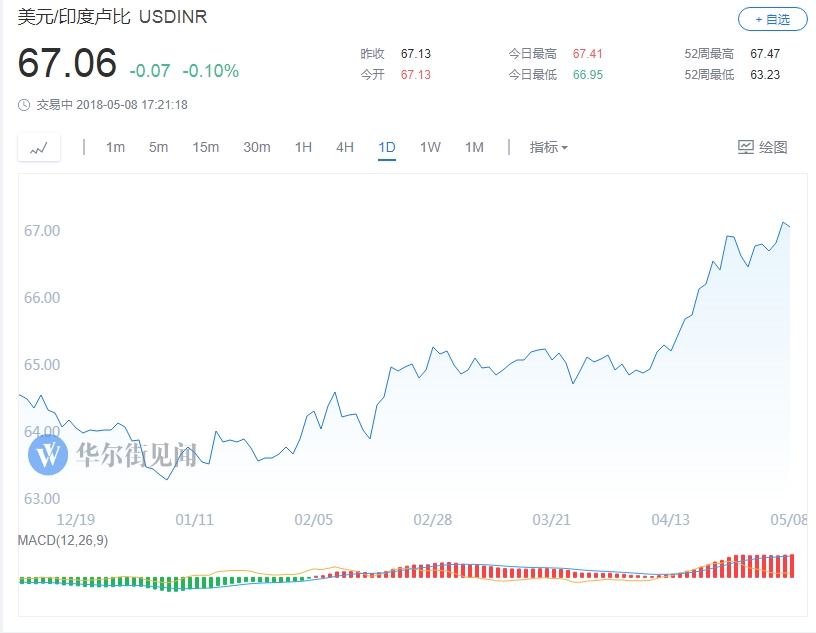Click the current price 67.06
The width and height of the screenshot is (816, 633).
(67, 64)
